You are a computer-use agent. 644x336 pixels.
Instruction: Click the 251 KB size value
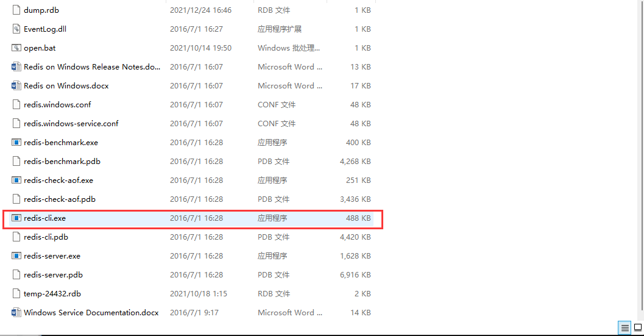click(358, 180)
